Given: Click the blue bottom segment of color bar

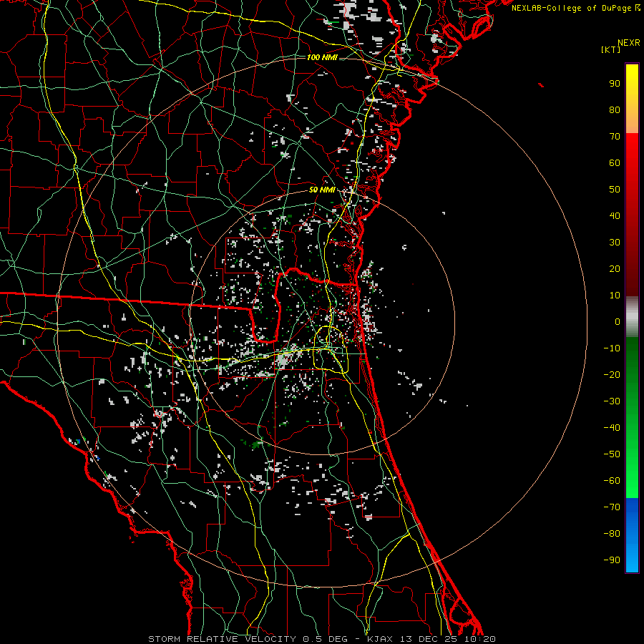Looking at the screenshot, I should [x=632, y=535].
